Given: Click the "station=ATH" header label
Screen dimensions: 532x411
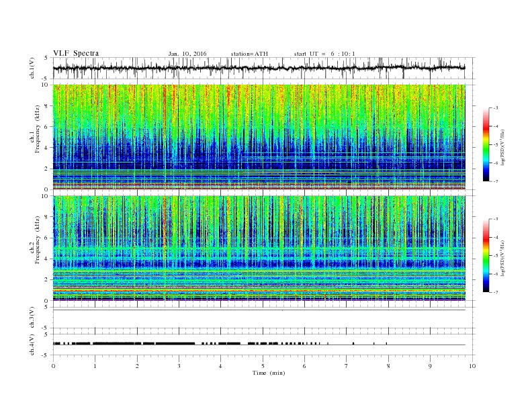Looking at the screenshot, I should click(x=249, y=54).
